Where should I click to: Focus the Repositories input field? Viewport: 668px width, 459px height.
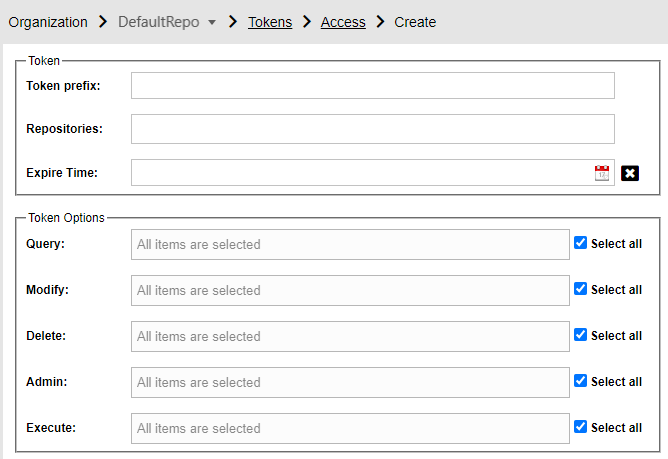(x=373, y=129)
